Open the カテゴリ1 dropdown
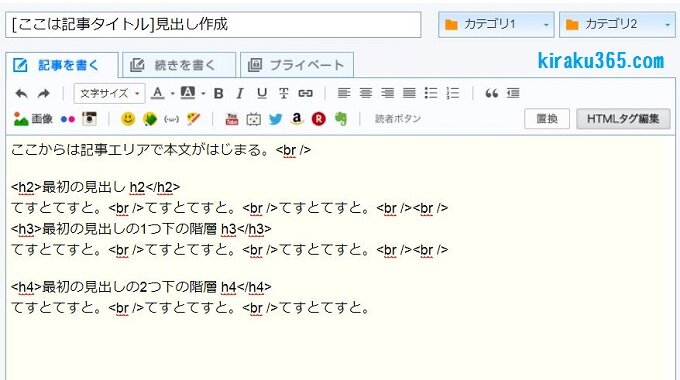Image resolution: width=680 pixels, height=380 pixels. point(496,25)
